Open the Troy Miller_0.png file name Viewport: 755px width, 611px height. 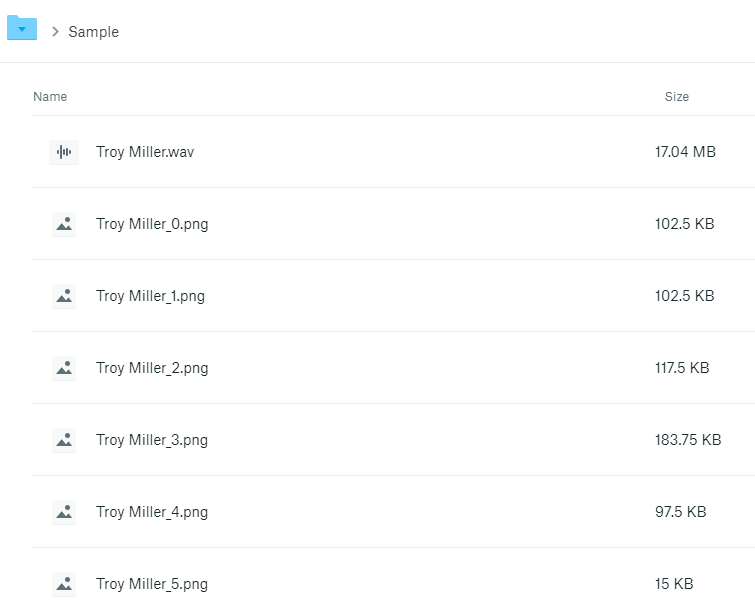152,224
